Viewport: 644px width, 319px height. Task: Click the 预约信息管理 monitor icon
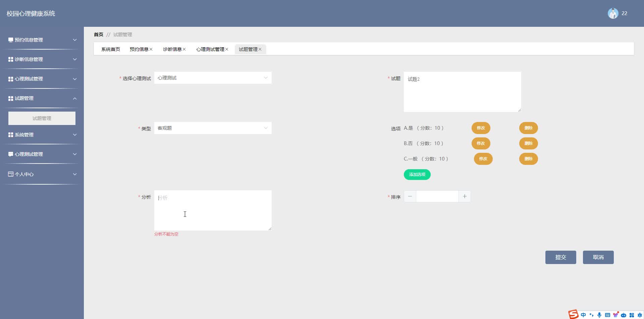(11, 40)
